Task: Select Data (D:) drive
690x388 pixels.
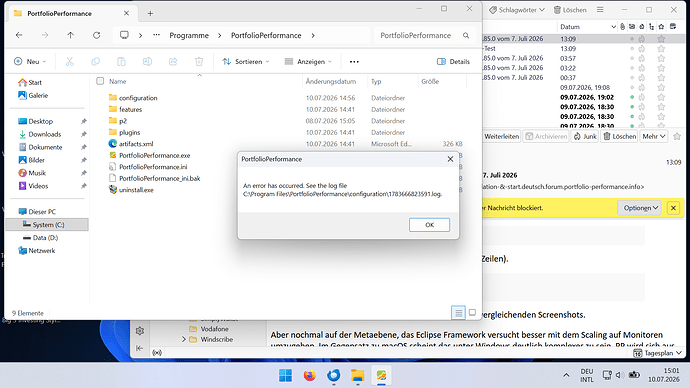Action: coord(40,238)
